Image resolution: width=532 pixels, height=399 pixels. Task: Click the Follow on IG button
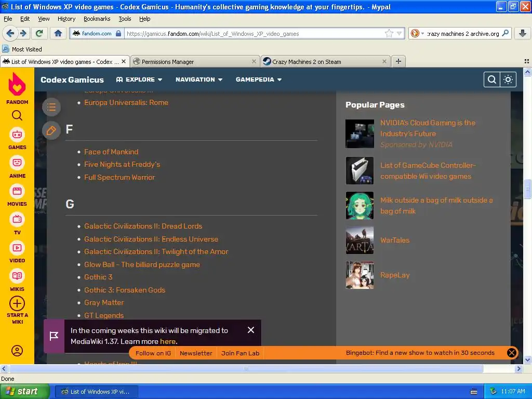coord(153,353)
